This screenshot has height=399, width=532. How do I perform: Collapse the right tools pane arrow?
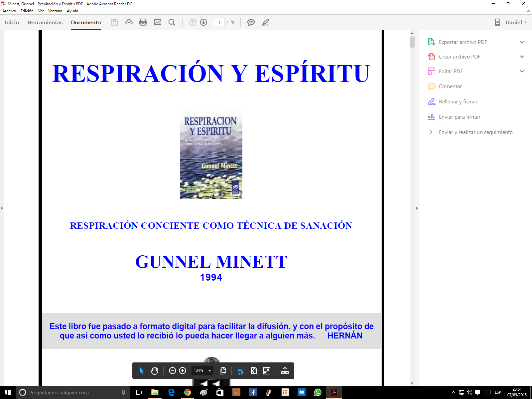[x=417, y=208]
